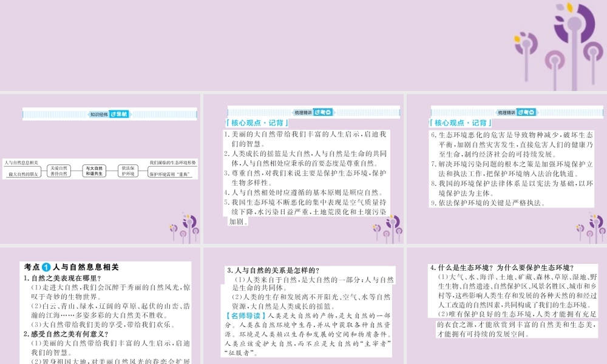
Task: Click the 考点1 人与自然息息相关 heading
Action: point(71,267)
